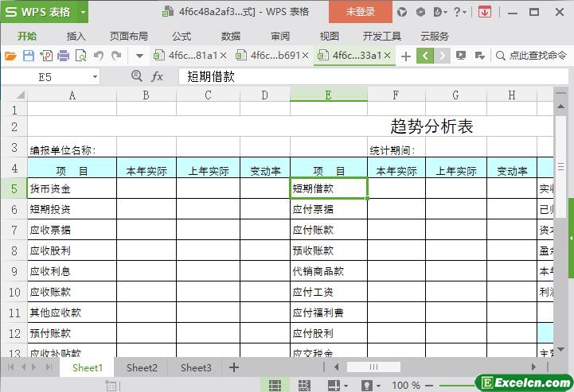
Task: Click the Select All corner triangle
Action: 21,95
